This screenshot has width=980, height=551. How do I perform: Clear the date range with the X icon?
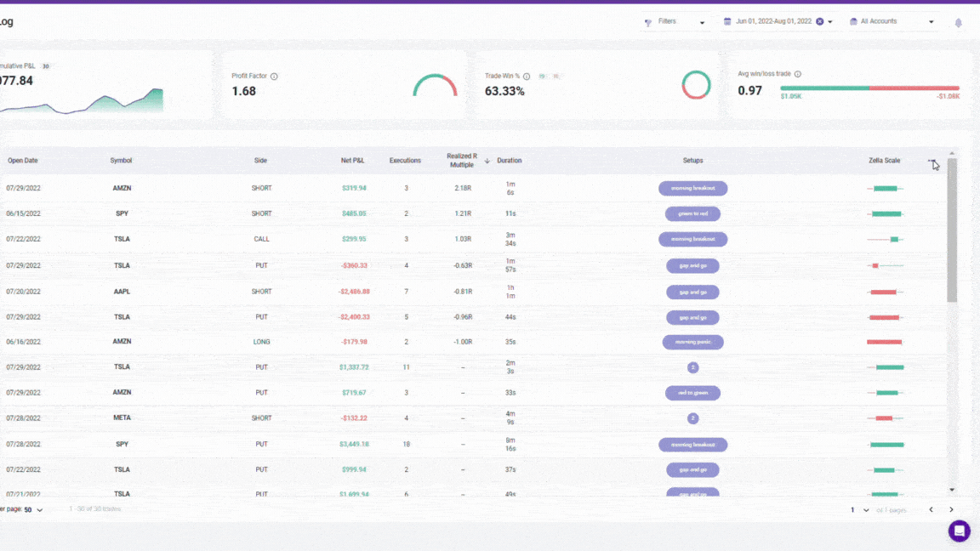click(820, 21)
